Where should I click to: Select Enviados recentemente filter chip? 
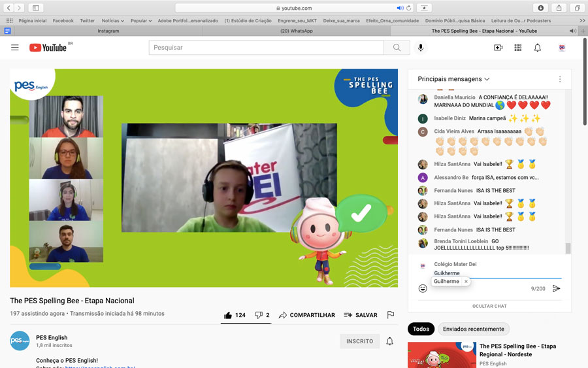pos(473,329)
